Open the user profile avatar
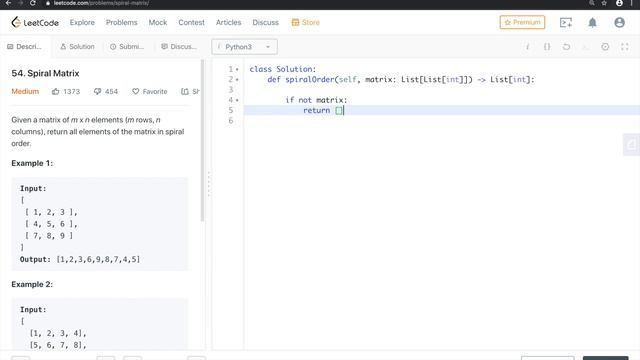The image size is (640, 360). point(619,22)
